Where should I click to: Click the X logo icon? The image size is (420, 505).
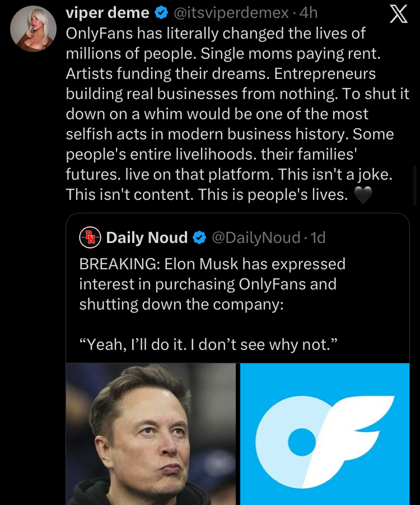pyautogui.click(x=398, y=15)
